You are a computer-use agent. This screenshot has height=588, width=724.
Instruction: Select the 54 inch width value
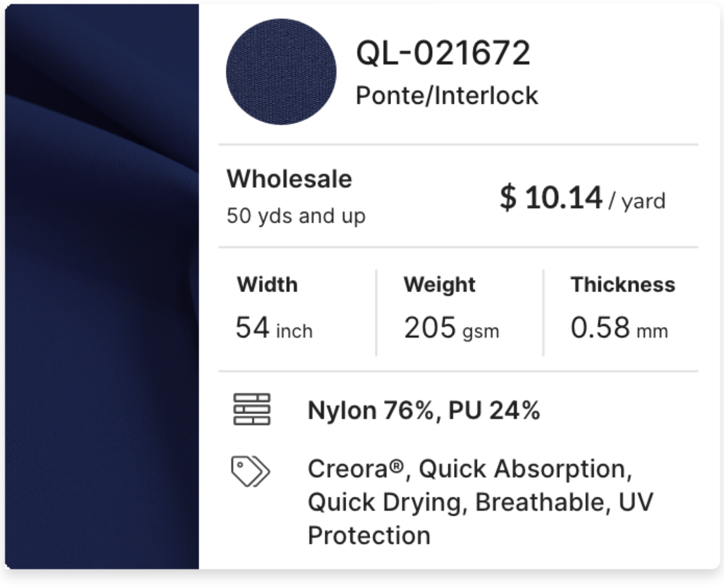click(274, 328)
